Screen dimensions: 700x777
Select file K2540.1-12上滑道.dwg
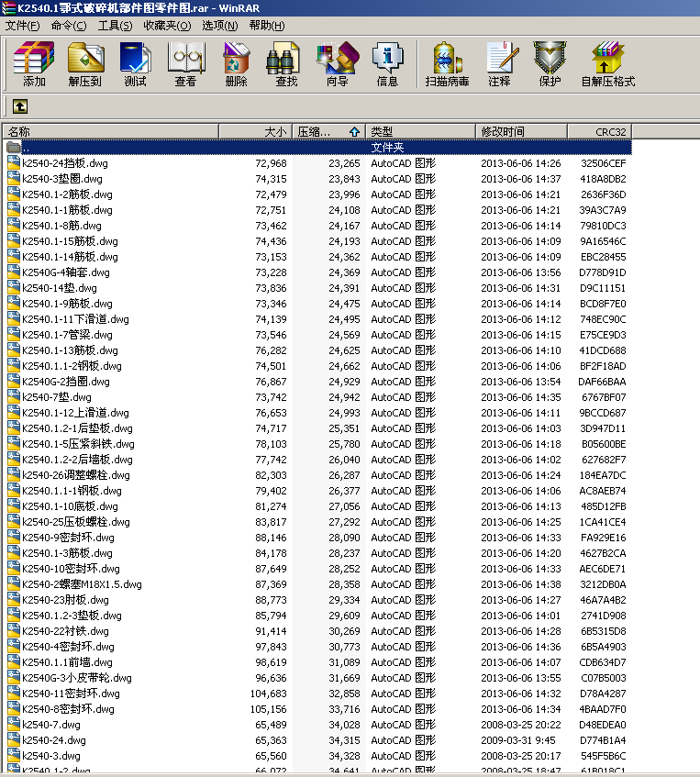(75, 413)
